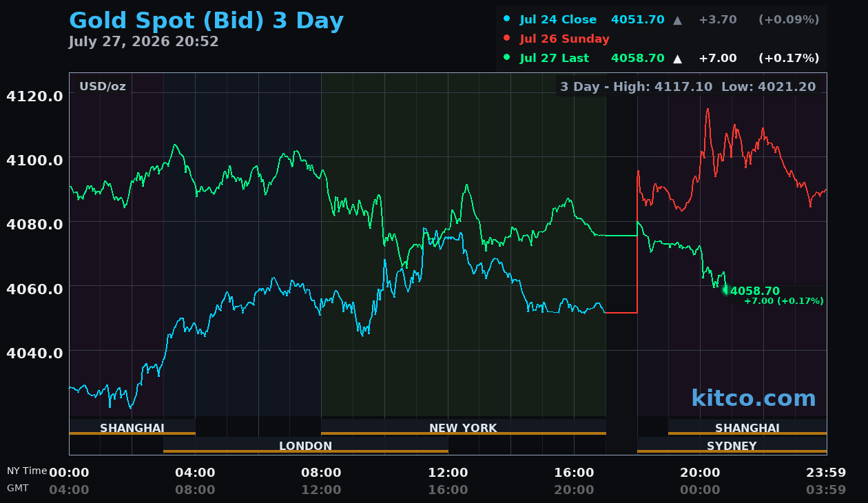Click the red Jul 26 Sunday legend dot
This screenshot has height=503, width=868.
(507, 38)
